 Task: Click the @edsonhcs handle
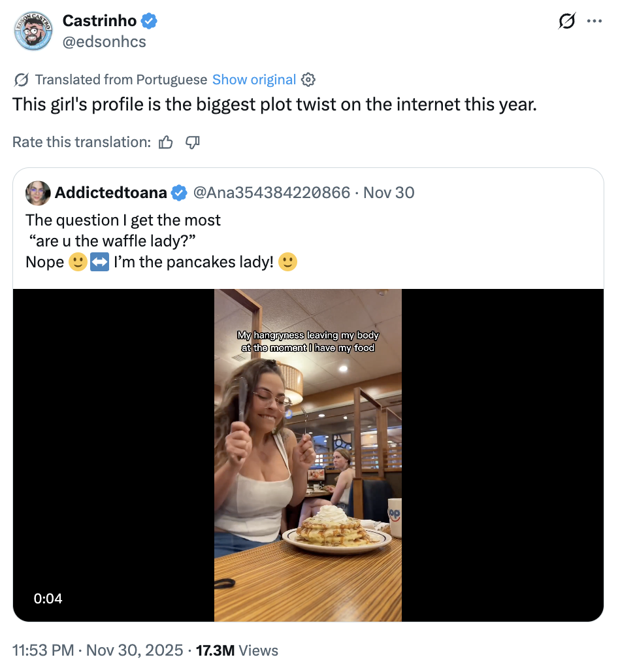click(x=105, y=41)
